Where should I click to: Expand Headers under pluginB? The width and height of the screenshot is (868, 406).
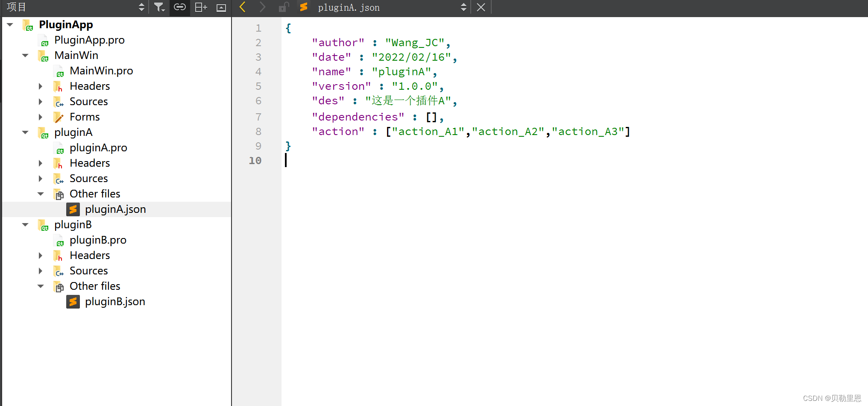click(x=41, y=256)
